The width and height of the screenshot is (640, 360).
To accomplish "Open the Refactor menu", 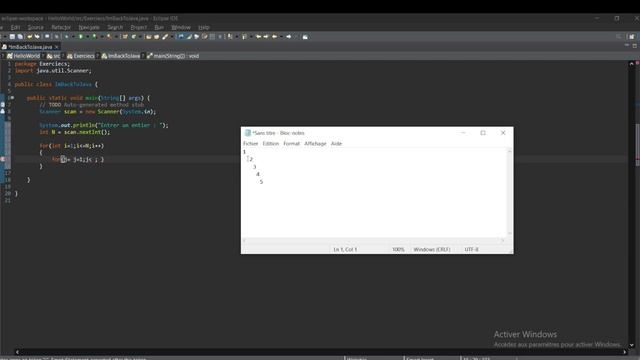I will pos(61,27).
